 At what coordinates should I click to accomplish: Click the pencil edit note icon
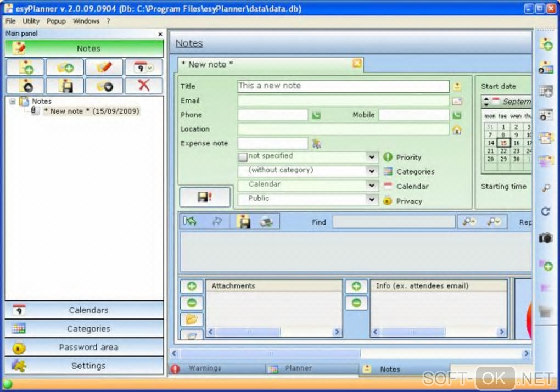click(x=104, y=67)
